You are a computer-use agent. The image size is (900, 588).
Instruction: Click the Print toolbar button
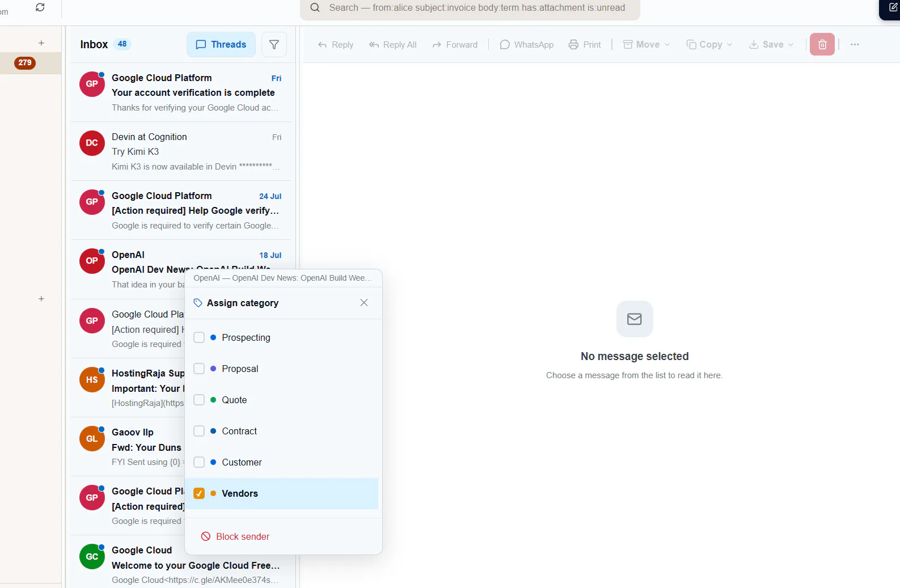click(585, 45)
